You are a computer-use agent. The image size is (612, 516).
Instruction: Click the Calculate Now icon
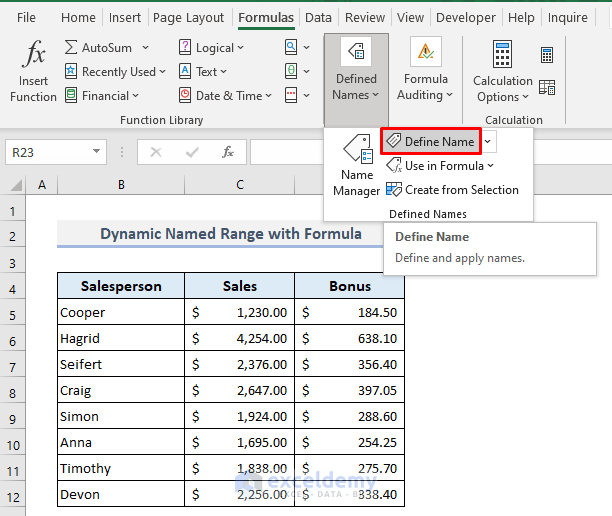point(547,55)
